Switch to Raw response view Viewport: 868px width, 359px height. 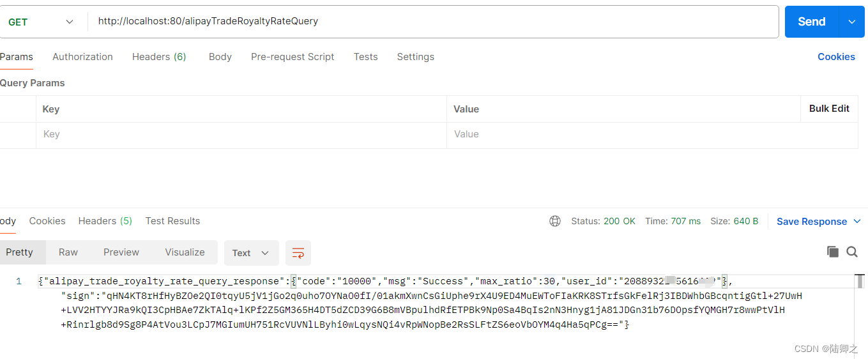[x=68, y=252]
